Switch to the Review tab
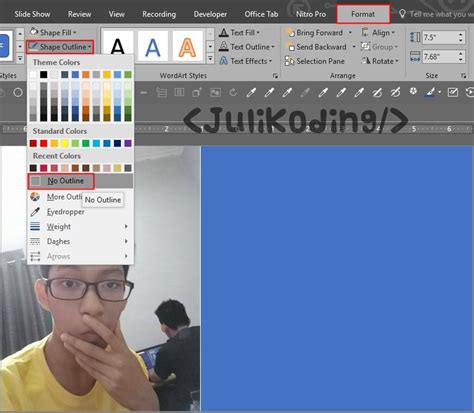The image size is (474, 413). click(79, 14)
